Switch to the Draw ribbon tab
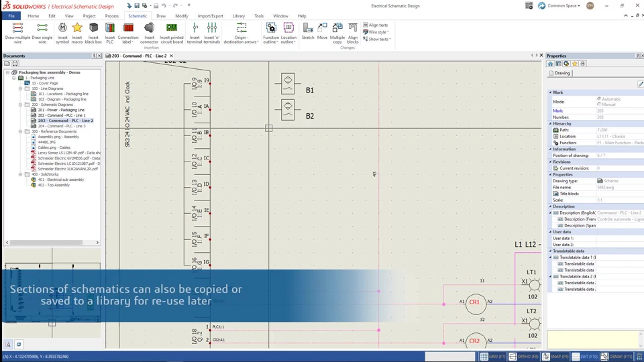Image resolution: width=644 pixels, height=362 pixels. click(x=161, y=16)
